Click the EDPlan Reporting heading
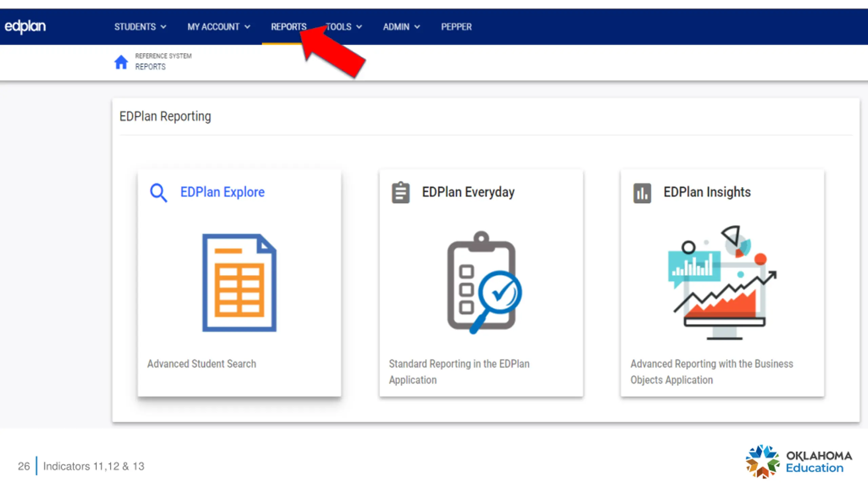 point(165,116)
